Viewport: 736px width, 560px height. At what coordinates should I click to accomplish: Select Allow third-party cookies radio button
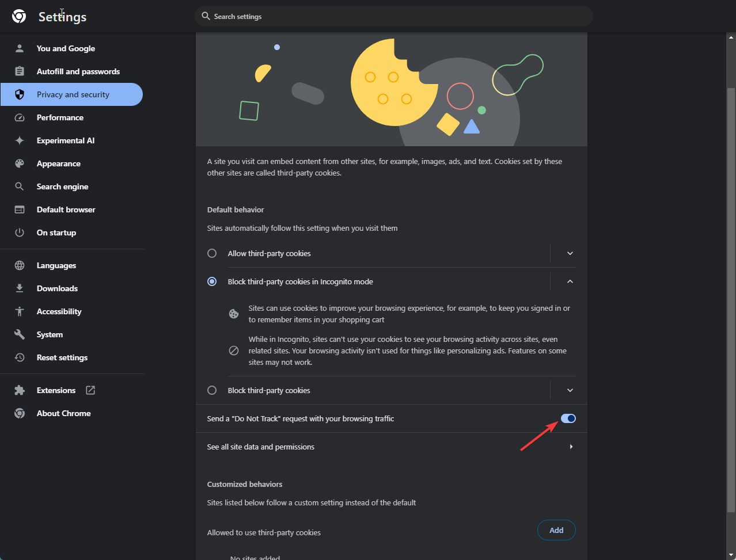point(212,253)
